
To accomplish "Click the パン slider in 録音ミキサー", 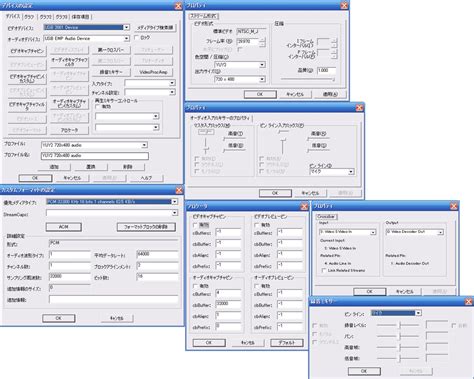I will point(398,336).
